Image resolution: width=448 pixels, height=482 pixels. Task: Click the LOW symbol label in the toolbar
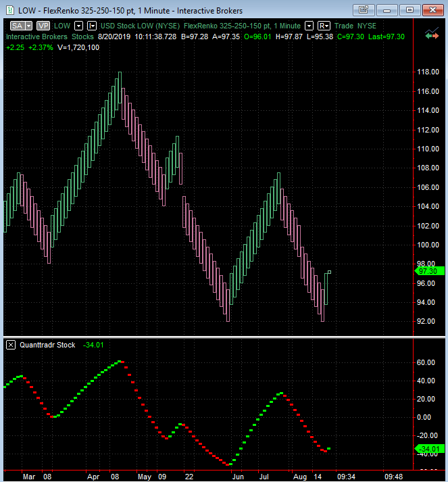[x=62, y=26]
